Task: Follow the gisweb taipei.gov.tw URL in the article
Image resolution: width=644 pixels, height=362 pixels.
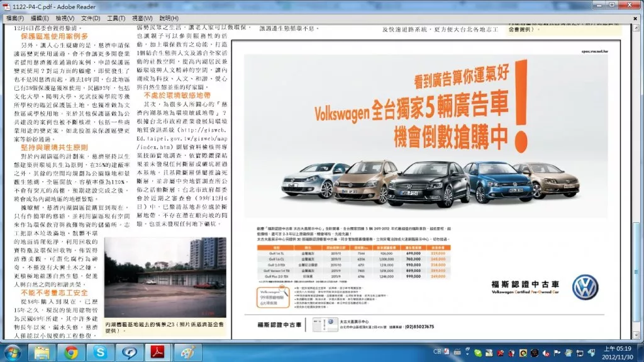Action: [x=182, y=139]
